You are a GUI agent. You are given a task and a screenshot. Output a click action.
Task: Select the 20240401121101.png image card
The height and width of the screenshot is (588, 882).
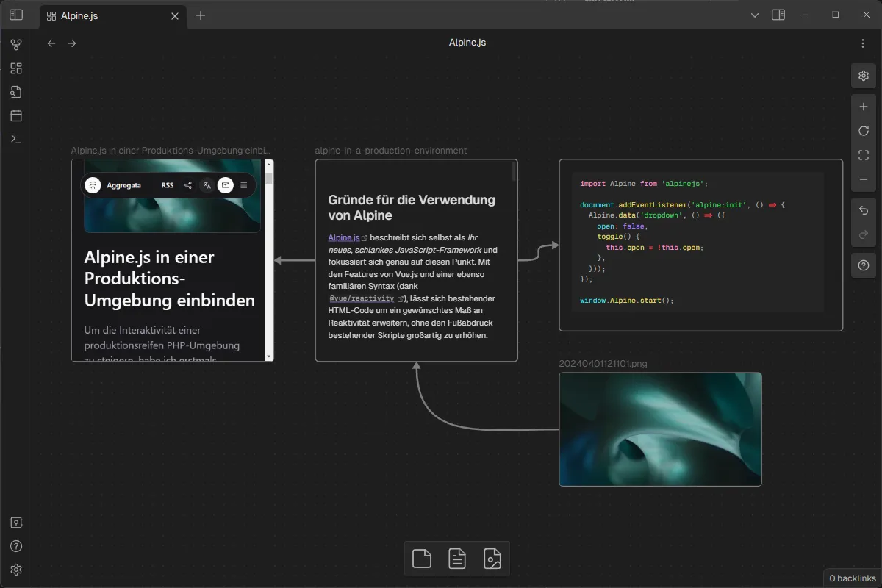click(x=660, y=429)
